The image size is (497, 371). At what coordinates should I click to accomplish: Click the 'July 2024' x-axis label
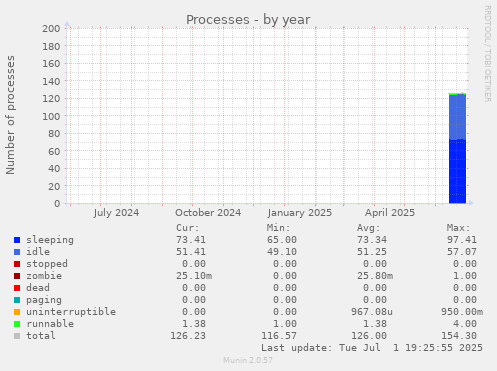[116, 213]
